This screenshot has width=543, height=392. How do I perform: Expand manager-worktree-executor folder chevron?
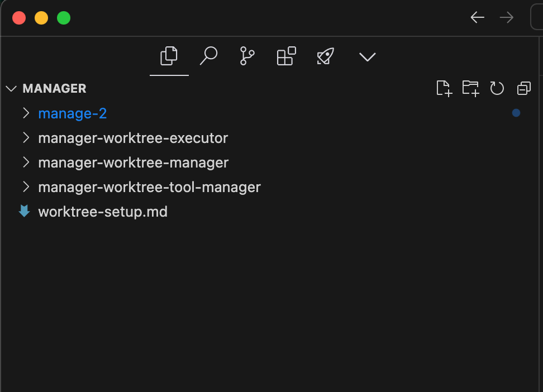click(26, 137)
